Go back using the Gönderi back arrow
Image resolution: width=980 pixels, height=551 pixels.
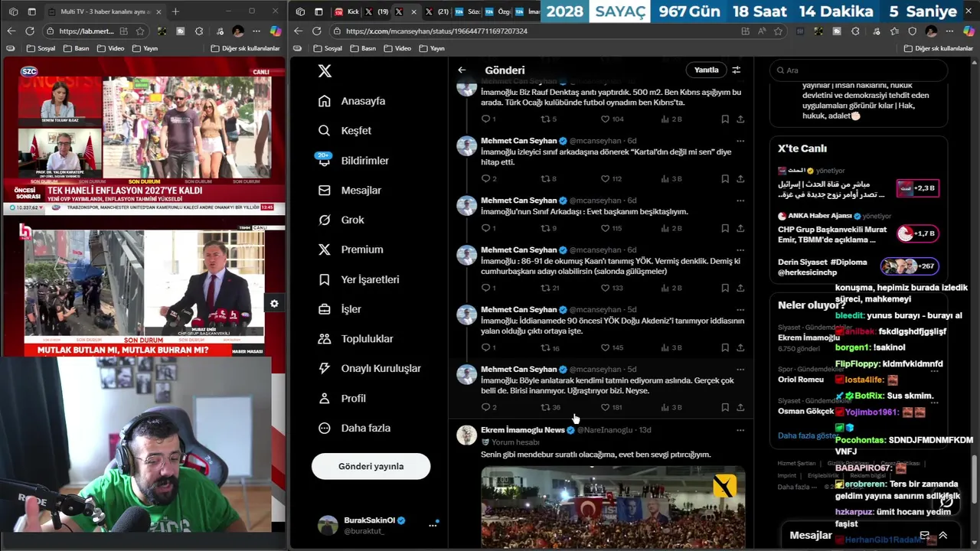pyautogui.click(x=462, y=70)
